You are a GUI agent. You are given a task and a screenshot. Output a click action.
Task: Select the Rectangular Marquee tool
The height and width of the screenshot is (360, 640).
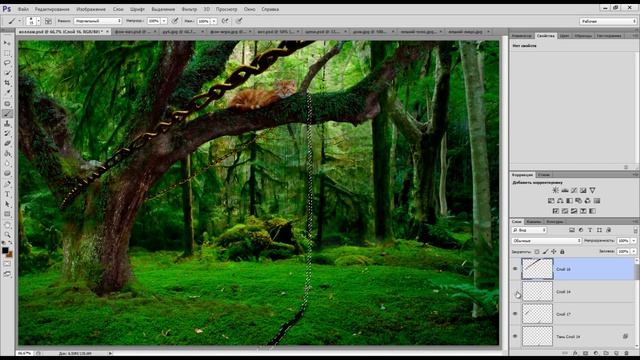[7, 53]
